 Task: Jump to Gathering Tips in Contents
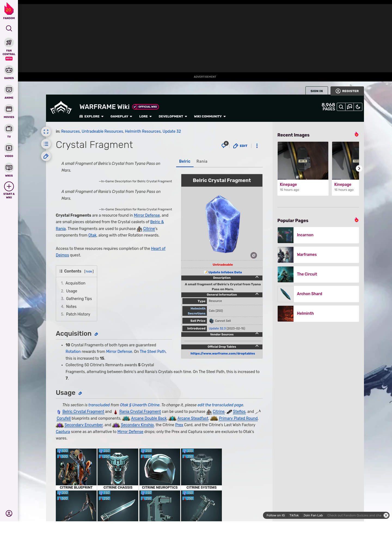79,299
